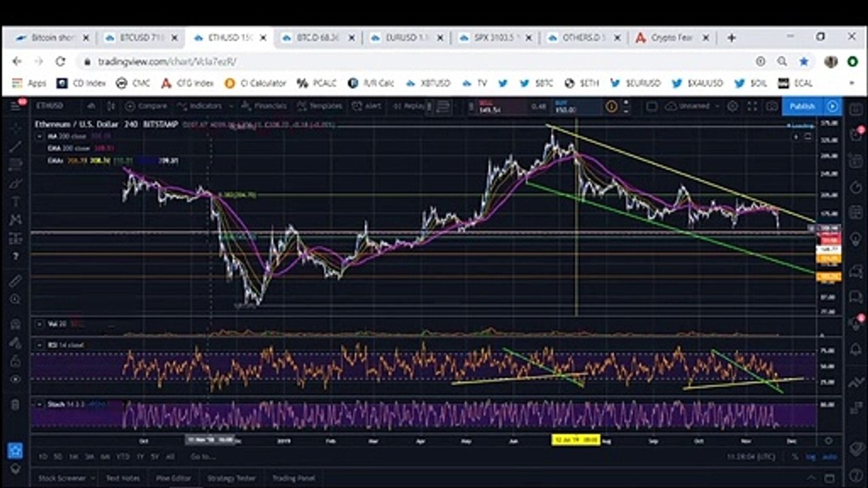The image size is (868, 488).
Task: Bookmark this page with the star icon
Action: tap(804, 62)
